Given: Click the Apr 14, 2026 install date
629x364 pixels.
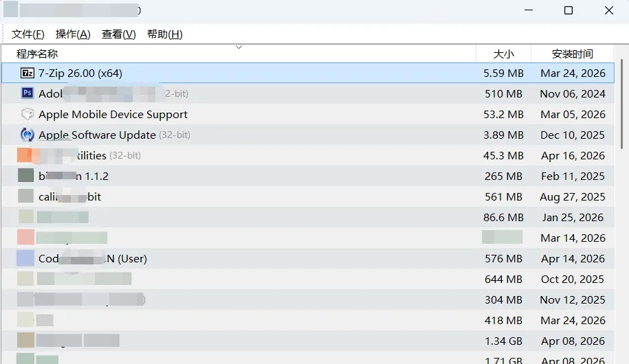Looking at the screenshot, I should pyautogui.click(x=573, y=258).
